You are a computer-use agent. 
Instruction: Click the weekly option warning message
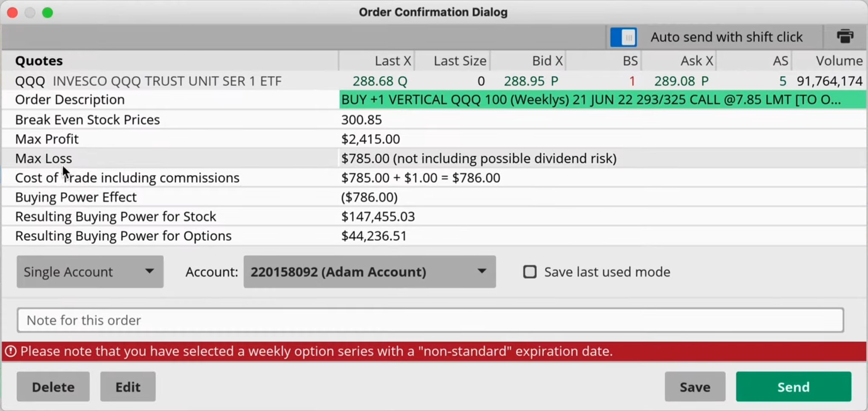click(x=316, y=351)
